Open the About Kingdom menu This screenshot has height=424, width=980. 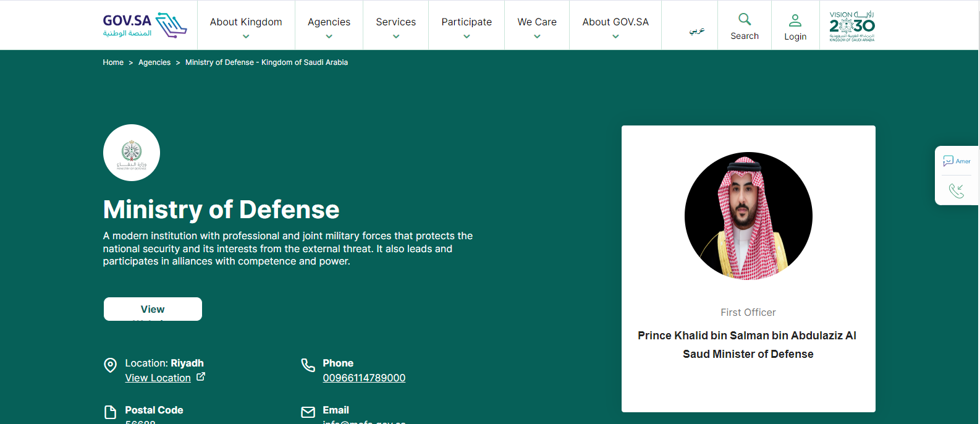coord(246,22)
